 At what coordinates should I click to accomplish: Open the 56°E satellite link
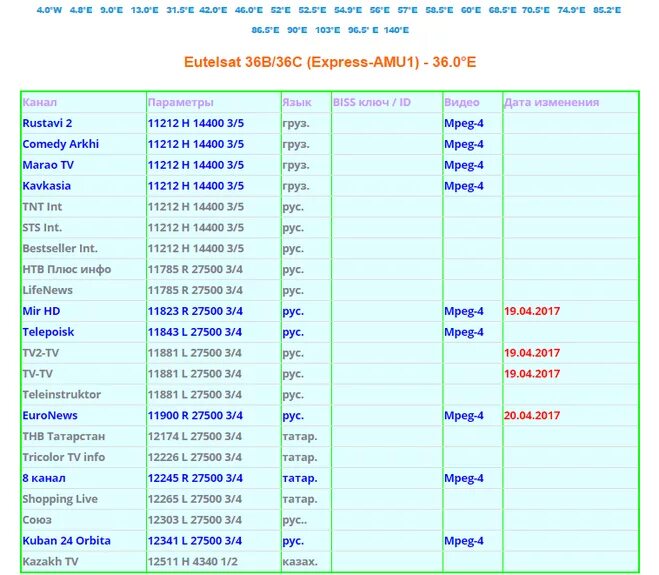click(x=380, y=10)
